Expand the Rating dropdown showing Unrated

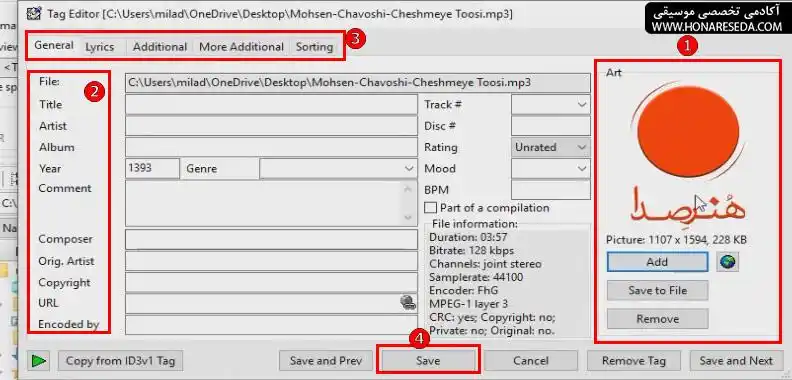point(551,147)
